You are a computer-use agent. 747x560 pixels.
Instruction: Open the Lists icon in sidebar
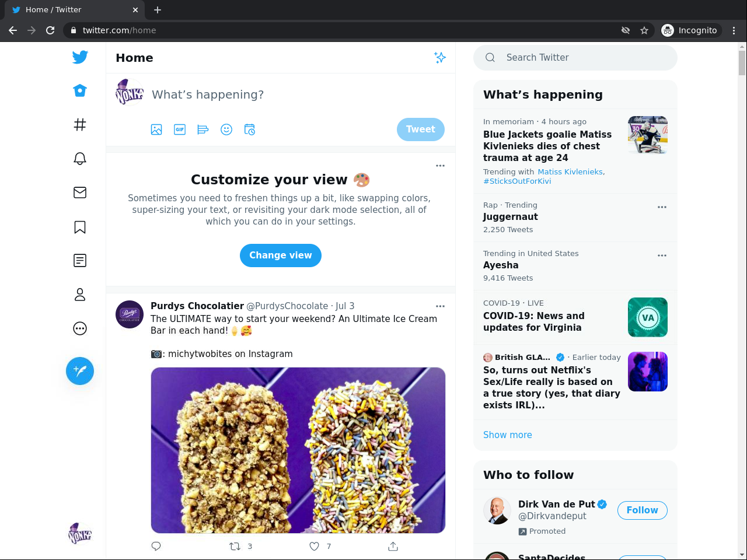click(80, 261)
